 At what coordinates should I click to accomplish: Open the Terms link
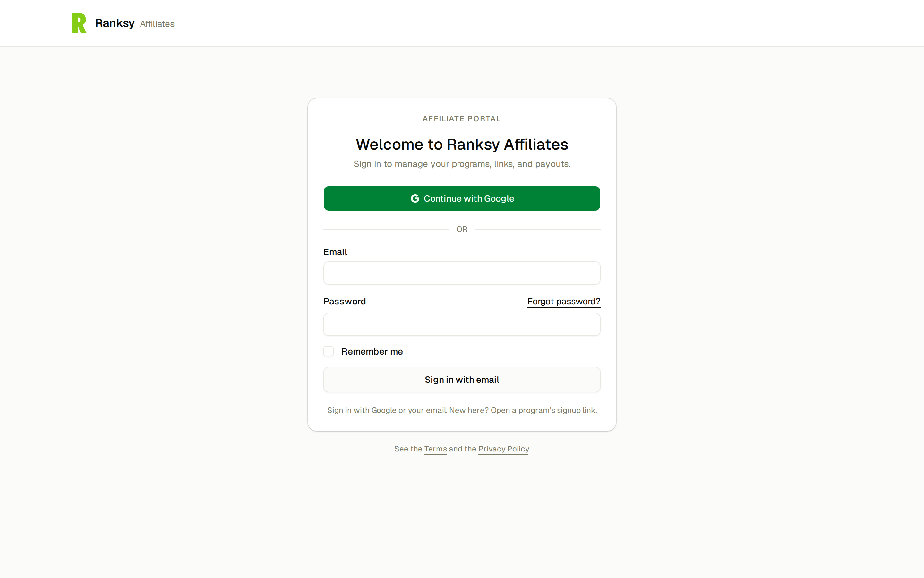click(435, 449)
